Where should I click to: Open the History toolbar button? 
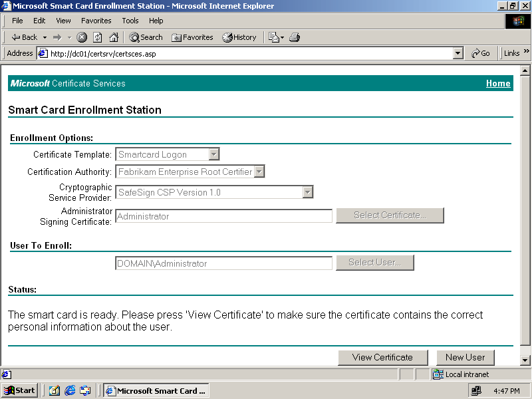point(239,37)
